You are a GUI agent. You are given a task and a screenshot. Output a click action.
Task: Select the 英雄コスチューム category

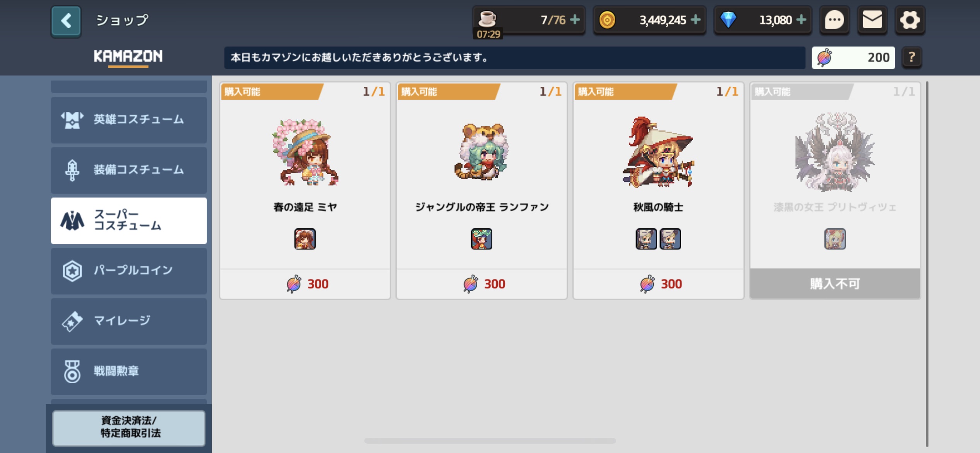128,120
